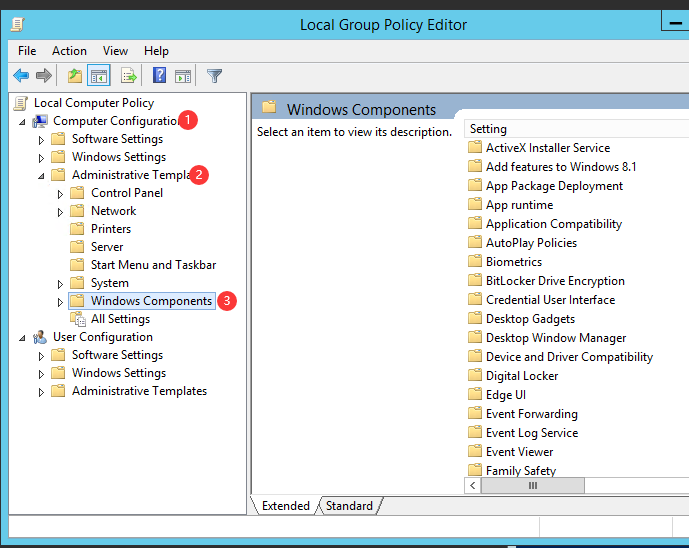Switch to the Standard tab

click(x=349, y=506)
